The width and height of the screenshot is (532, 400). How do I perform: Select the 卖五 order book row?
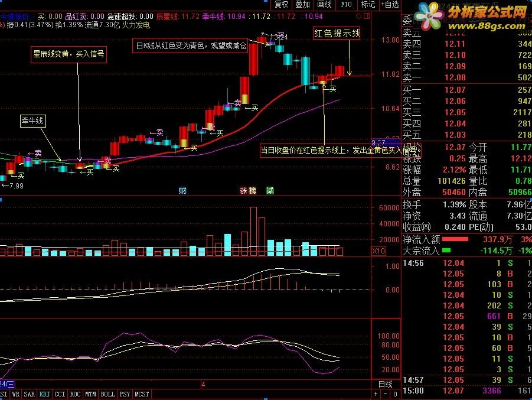(x=466, y=32)
